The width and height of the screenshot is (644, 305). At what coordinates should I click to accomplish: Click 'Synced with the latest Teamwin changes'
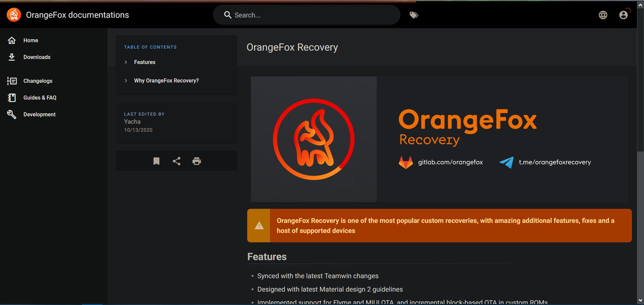pyautogui.click(x=318, y=276)
